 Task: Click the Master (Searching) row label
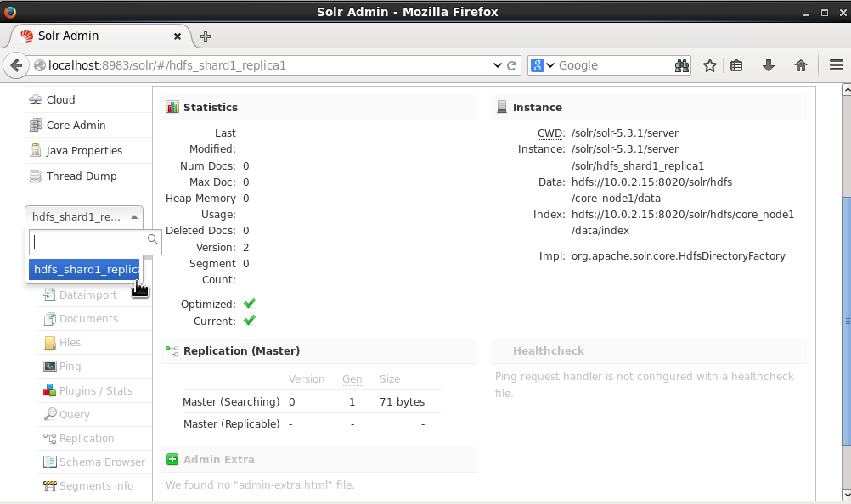231,401
